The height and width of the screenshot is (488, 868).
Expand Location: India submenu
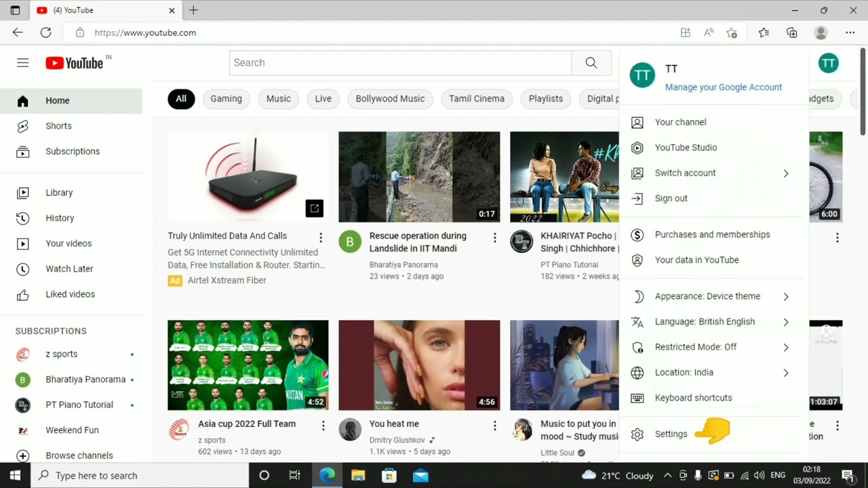point(711,373)
